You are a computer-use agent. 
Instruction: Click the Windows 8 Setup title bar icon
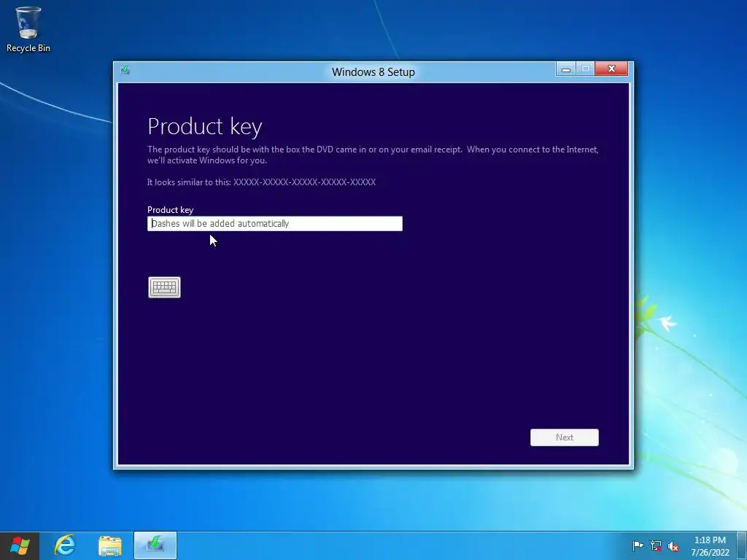[125, 71]
